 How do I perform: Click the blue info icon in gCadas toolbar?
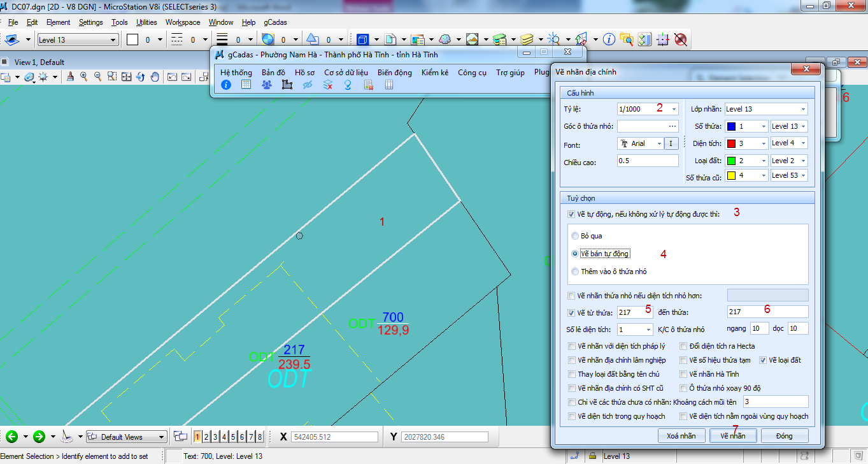point(225,85)
